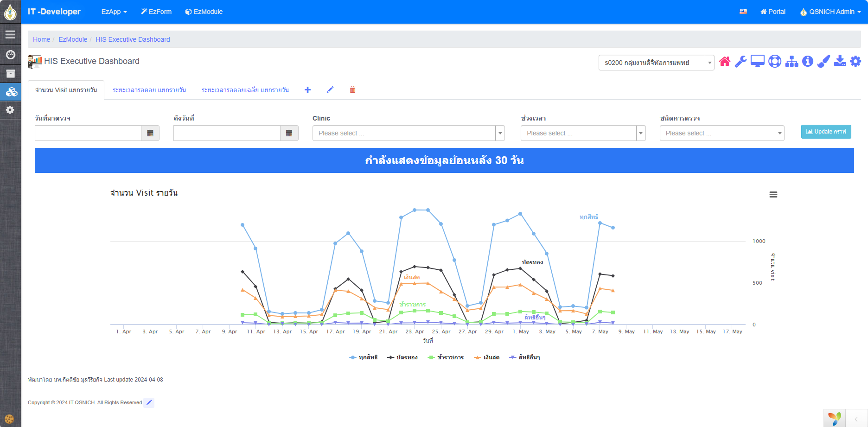The height and width of the screenshot is (427, 868).
Task: Toggle บัตรทอง series in chart legend
Action: point(402,357)
